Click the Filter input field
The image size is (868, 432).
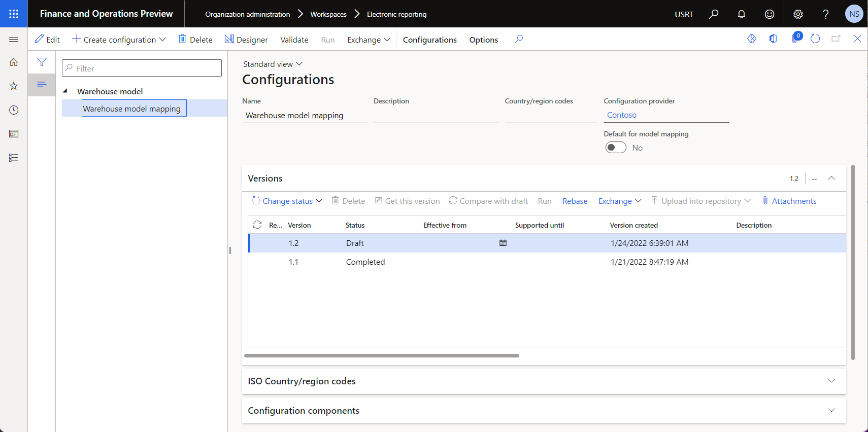point(142,68)
